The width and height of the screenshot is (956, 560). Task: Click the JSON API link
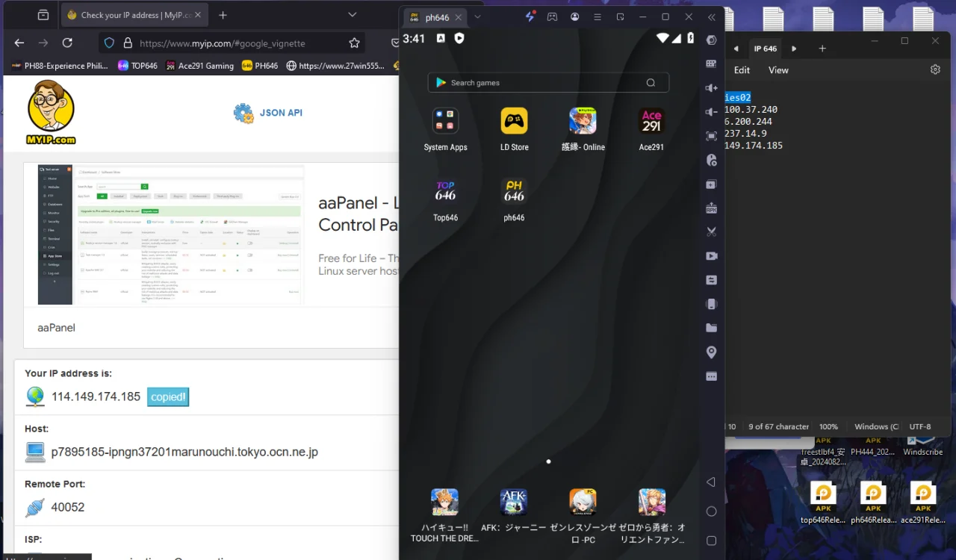coord(268,113)
